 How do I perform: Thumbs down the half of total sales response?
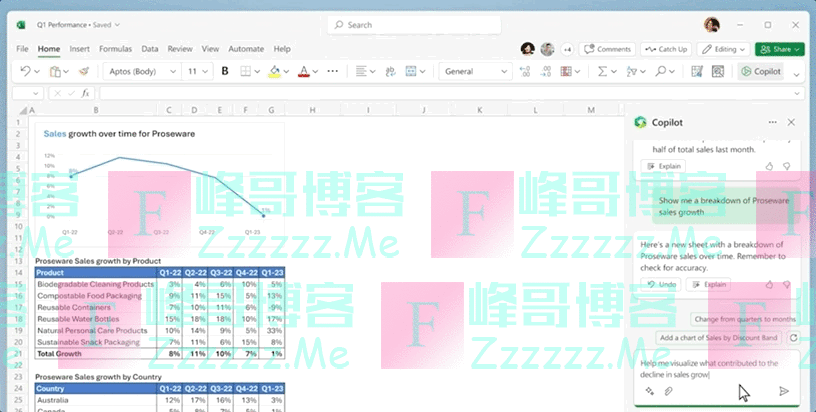786,166
